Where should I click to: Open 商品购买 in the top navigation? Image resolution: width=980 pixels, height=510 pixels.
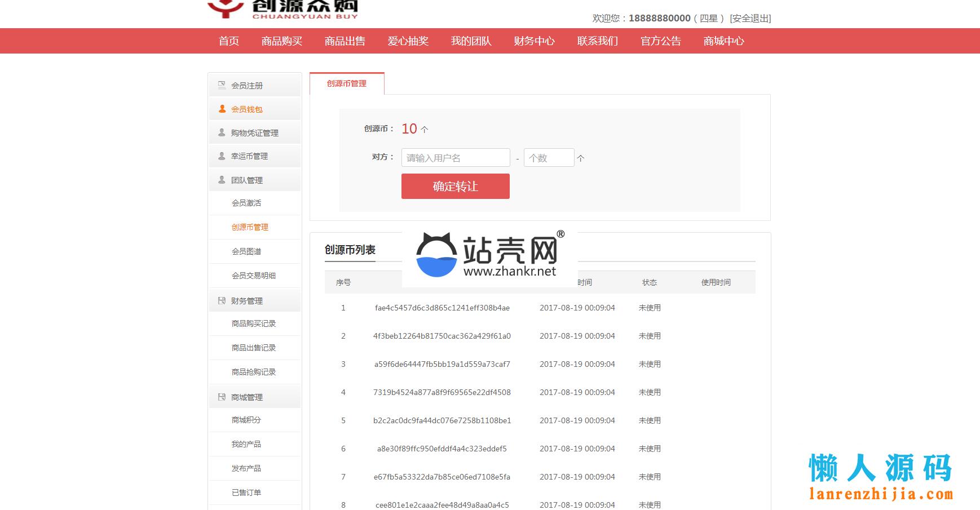tap(282, 41)
